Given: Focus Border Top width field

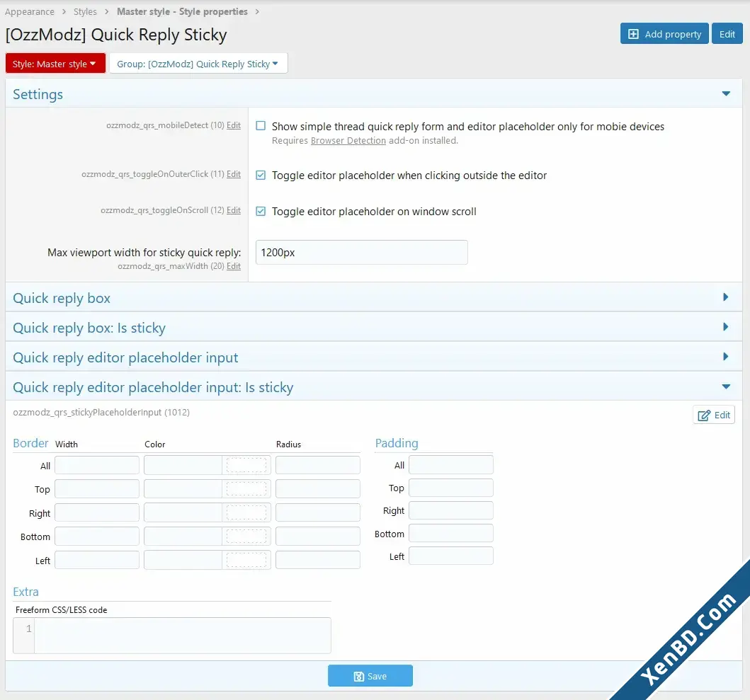Looking at the screenshot, I should tap(97, 488).
